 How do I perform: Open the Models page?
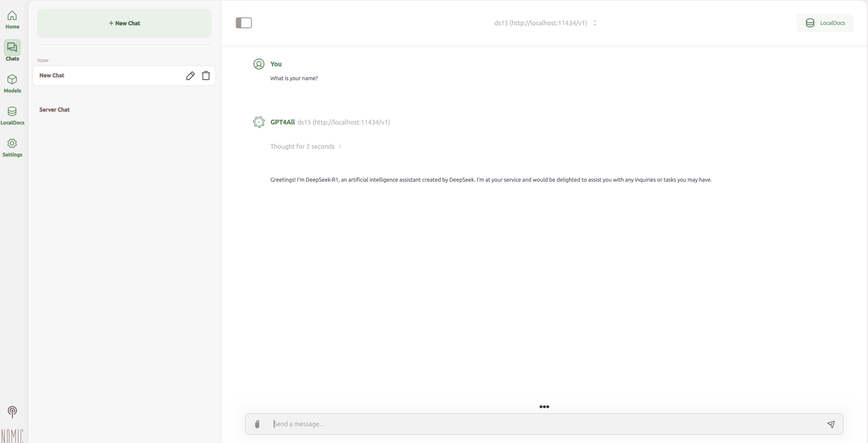point(12,84)
